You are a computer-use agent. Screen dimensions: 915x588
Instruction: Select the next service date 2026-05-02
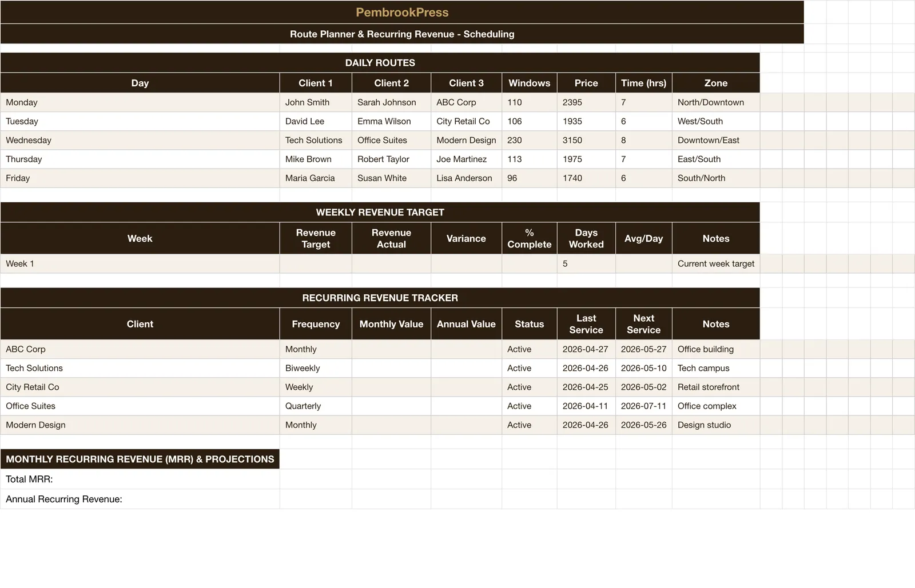644,387
